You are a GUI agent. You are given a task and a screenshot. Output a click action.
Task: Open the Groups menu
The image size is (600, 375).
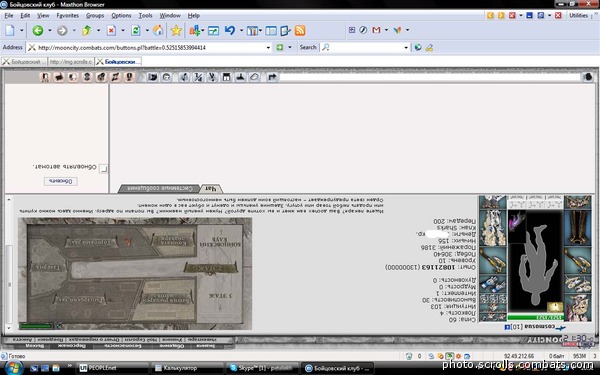click(x=95, y=16)
